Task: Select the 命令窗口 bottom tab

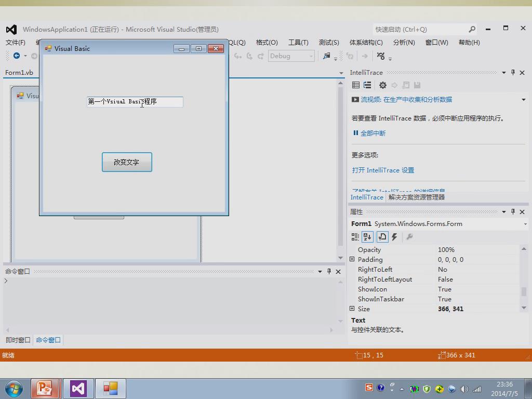Action: click(48, 340)
